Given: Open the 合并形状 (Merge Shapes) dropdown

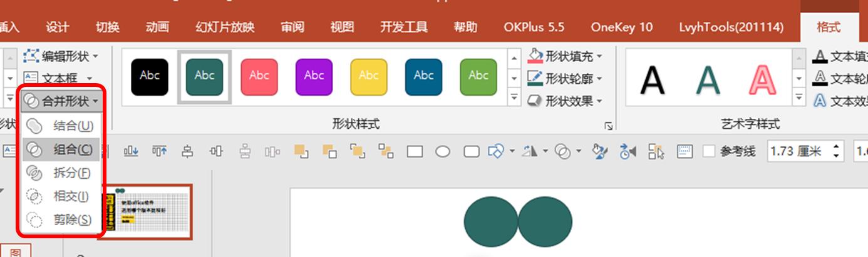Looking at the screenshot, I should click(61, 101).
